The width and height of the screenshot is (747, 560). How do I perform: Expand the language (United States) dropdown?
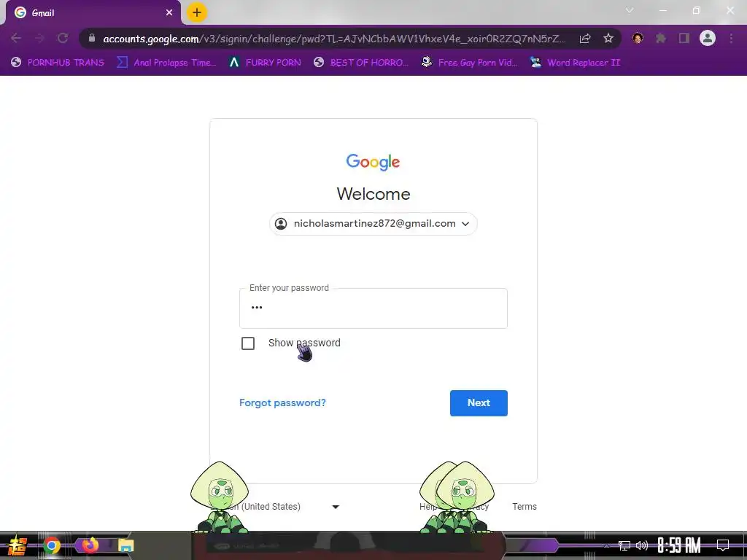click(x=276, y=507)
